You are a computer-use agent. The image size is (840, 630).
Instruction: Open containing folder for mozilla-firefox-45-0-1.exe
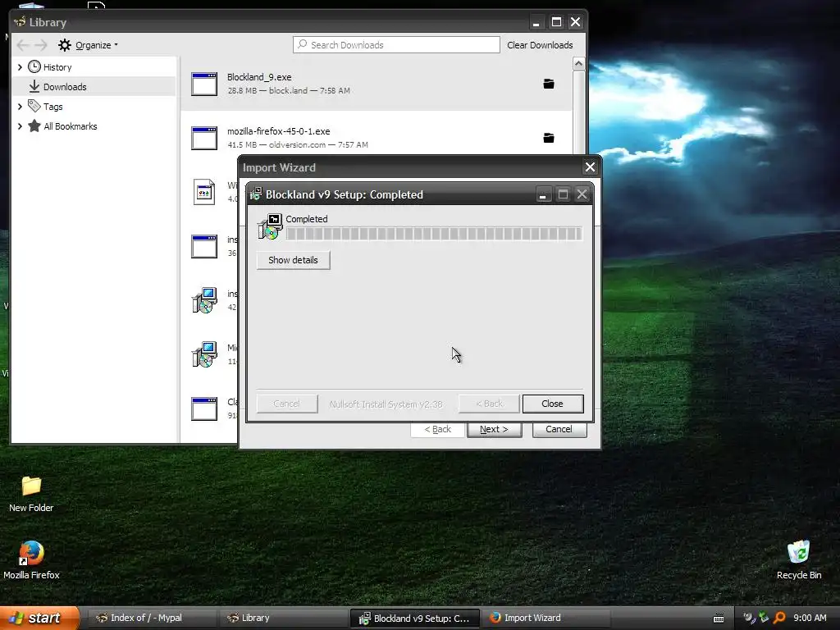(x=549, y=138)
